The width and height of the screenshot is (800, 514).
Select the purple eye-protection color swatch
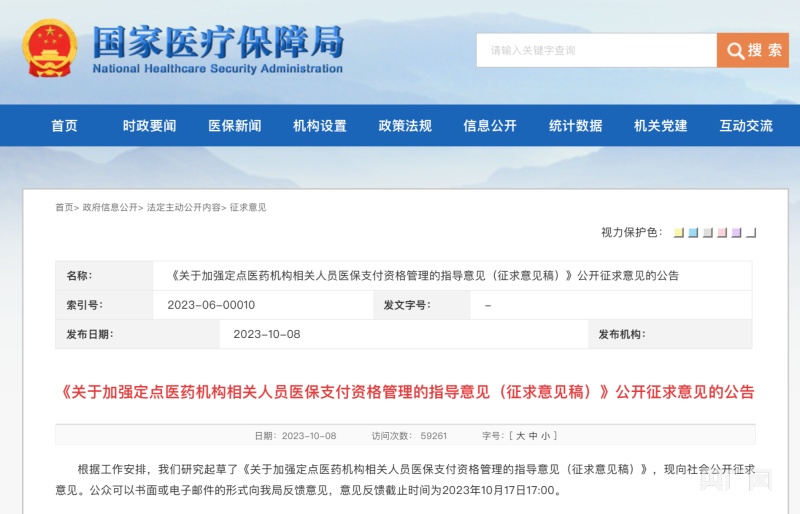tap(737, 233)
